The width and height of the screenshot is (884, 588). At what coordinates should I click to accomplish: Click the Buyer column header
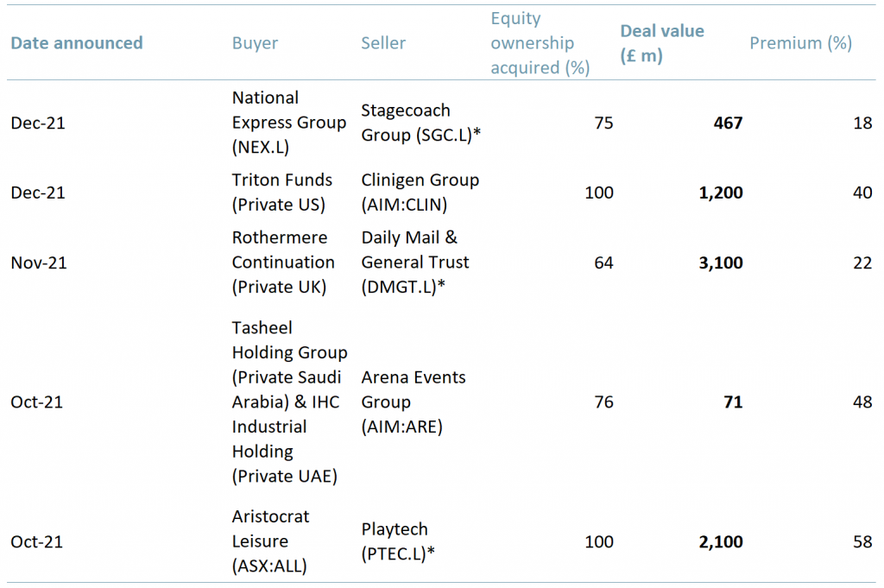pyautogui.click(x=255, y=42)
